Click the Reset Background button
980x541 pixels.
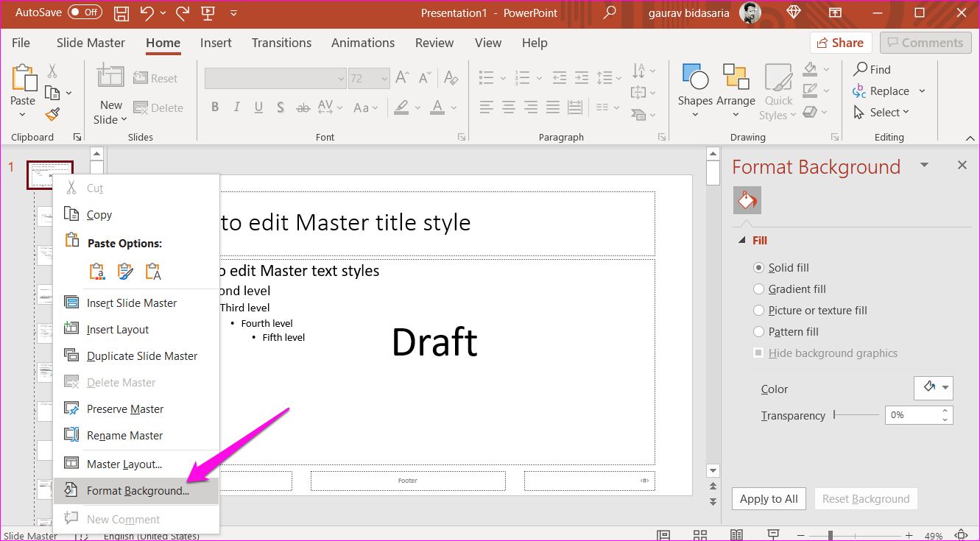coord(866,499)
